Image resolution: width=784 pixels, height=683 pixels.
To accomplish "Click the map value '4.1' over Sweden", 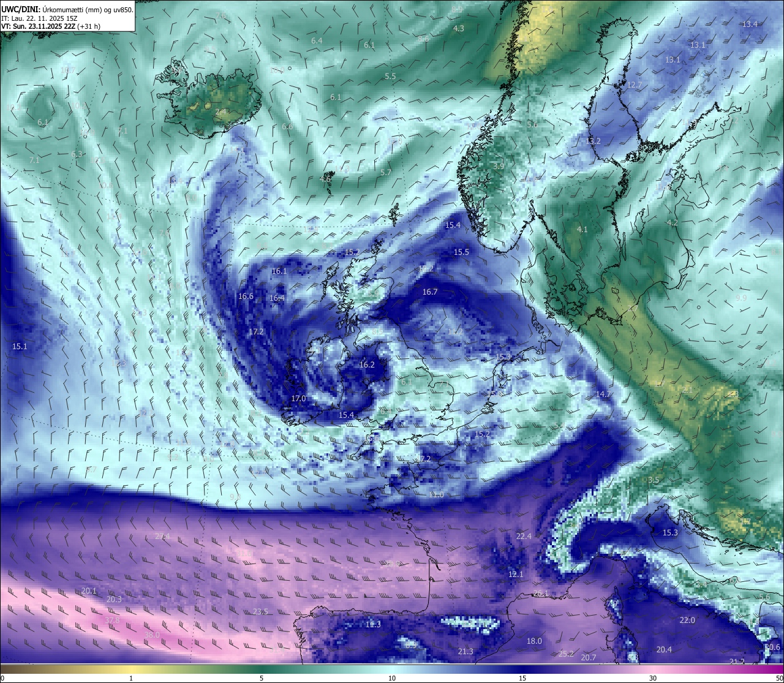I will (x=582, y=229).
